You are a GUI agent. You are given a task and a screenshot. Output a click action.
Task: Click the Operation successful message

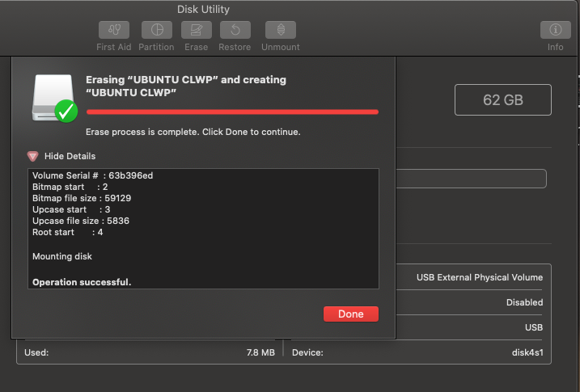[x=82, y=282]
